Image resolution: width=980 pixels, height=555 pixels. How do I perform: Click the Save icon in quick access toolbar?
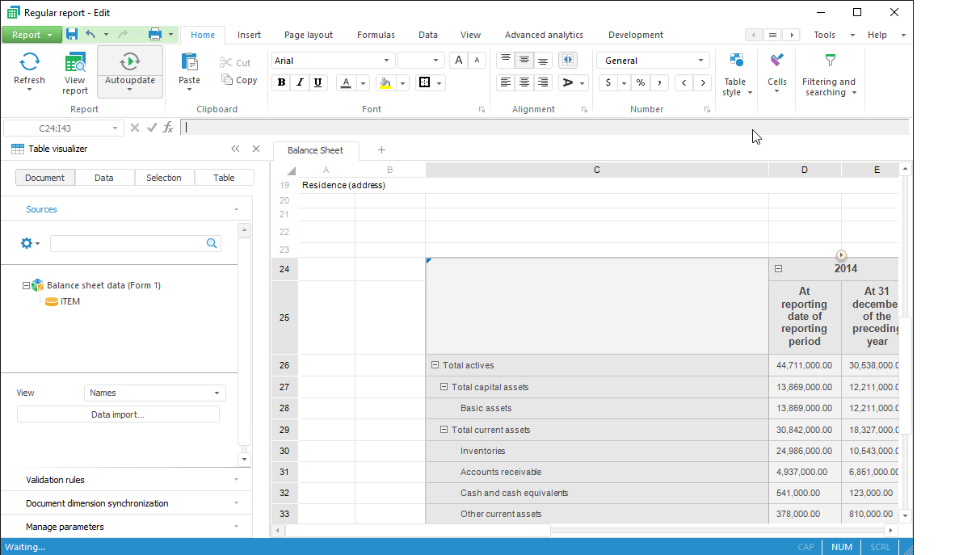tap(72, 34)
